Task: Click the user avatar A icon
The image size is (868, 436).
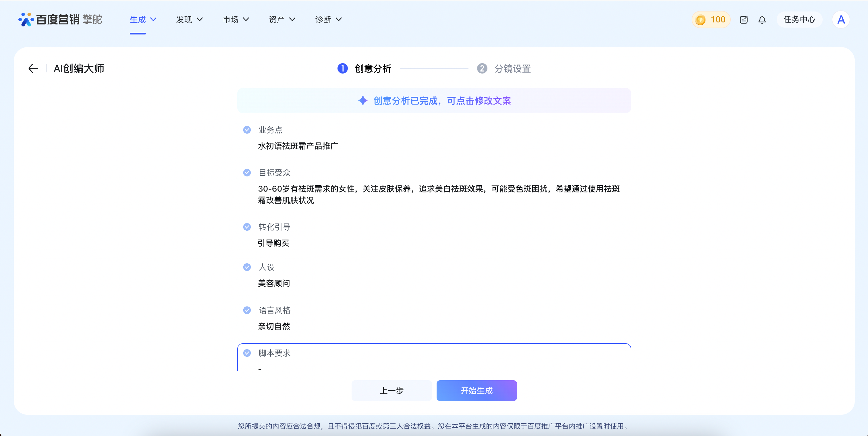Action: coord(841,20)
